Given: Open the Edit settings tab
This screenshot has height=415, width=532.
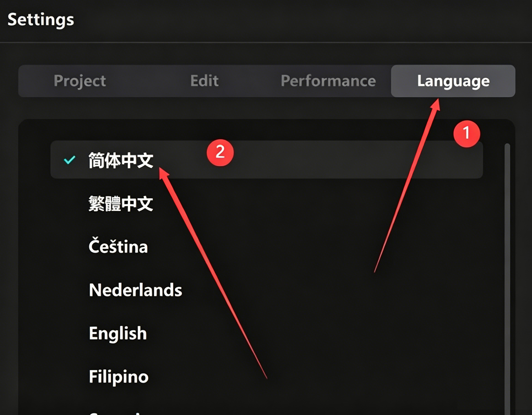Looking at the screenshot, I should pyautogui.click(x=204, y=81).
